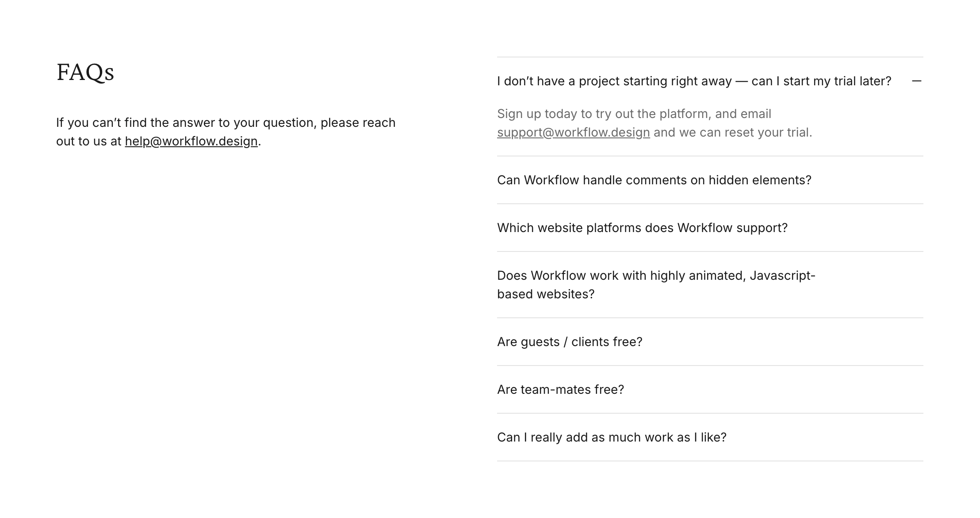Click 'and we can reset your trial' text

732,133
